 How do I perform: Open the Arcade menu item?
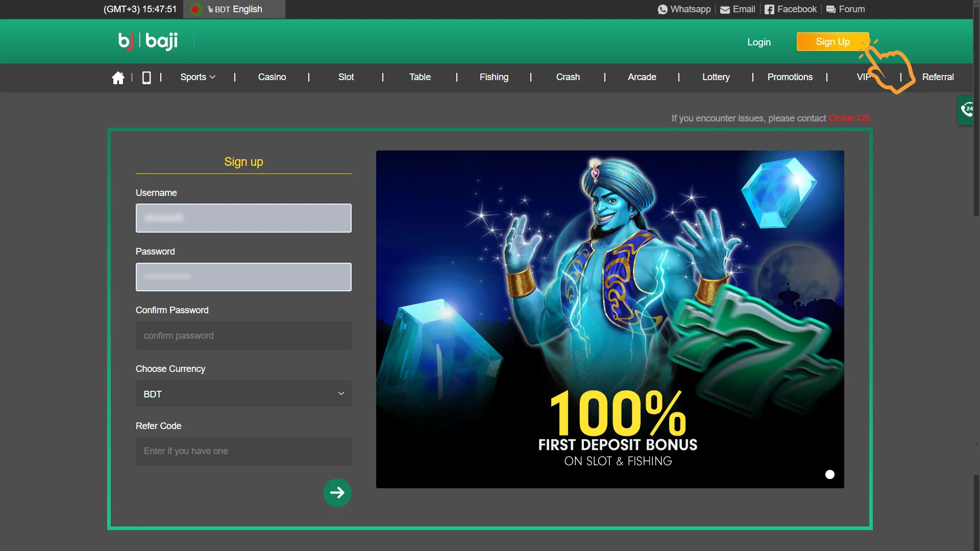[x=642, y=77]
